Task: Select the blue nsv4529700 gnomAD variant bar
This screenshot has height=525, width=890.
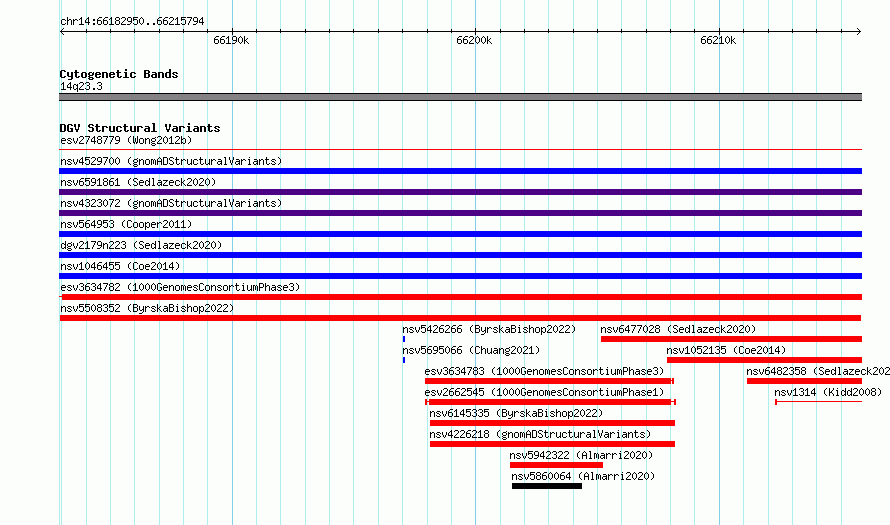Action: pos(460,171)
